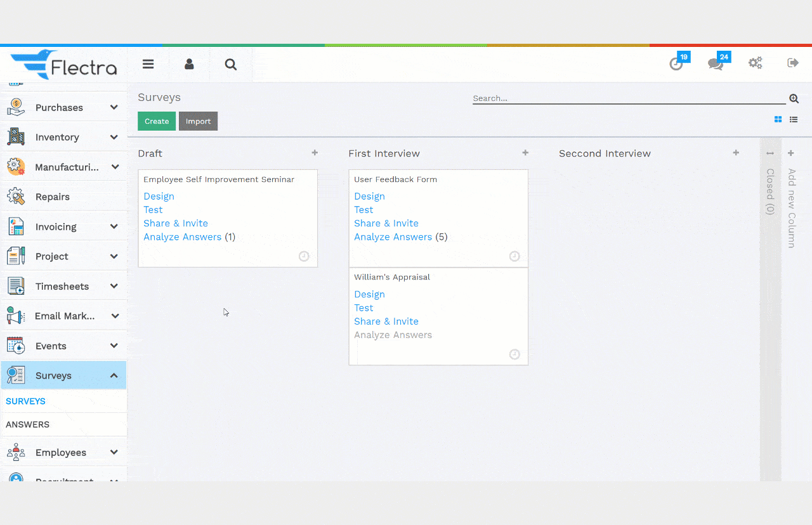Open Analyze Answers on User Feedback Form
Image resolution: width=812 pixels, height=525 pixels.
click(393, 237)
